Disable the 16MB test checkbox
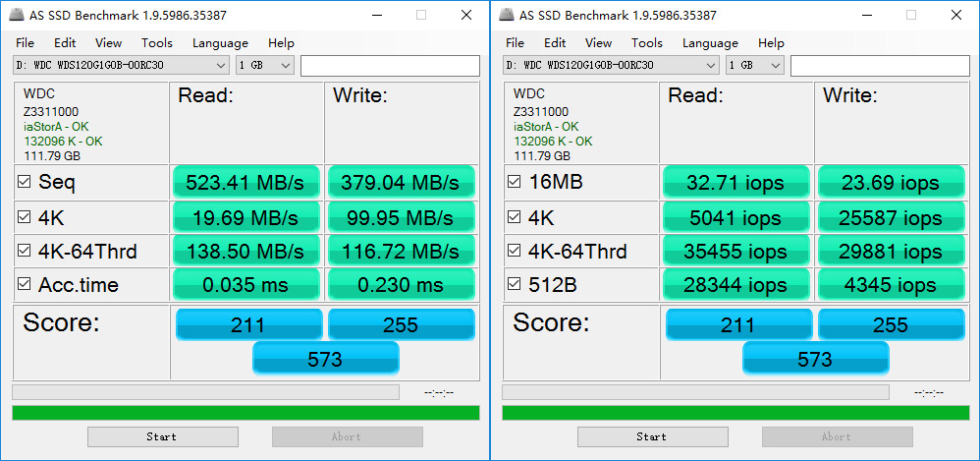The height and width of the screenshot is (461, 980). click(x=514, y=182)
